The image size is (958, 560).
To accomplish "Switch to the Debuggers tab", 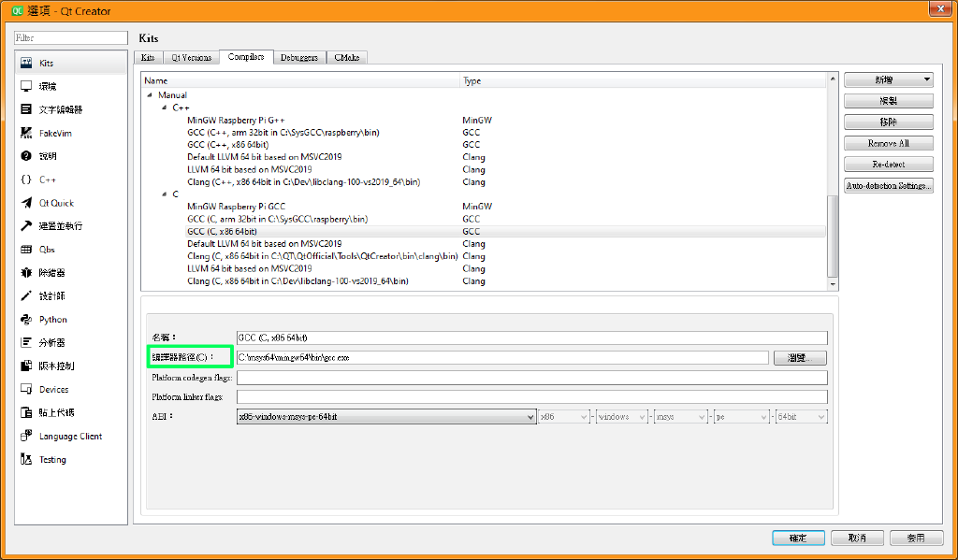I will click(x=298, y=57).
